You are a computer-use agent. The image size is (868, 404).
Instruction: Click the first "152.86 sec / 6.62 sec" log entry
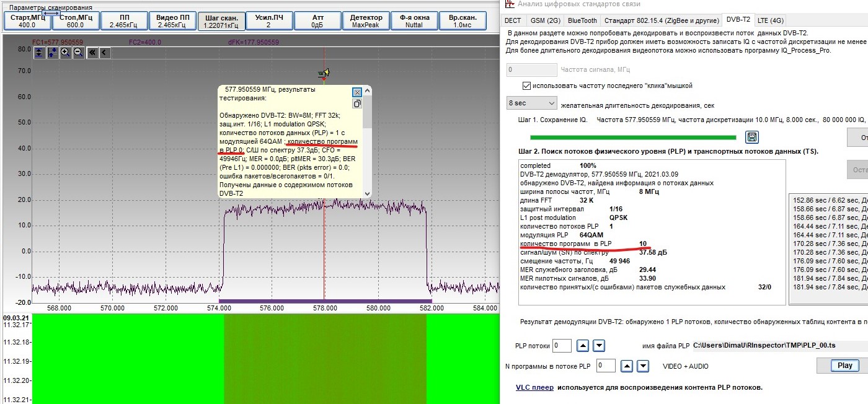click(x=830, y=200)
